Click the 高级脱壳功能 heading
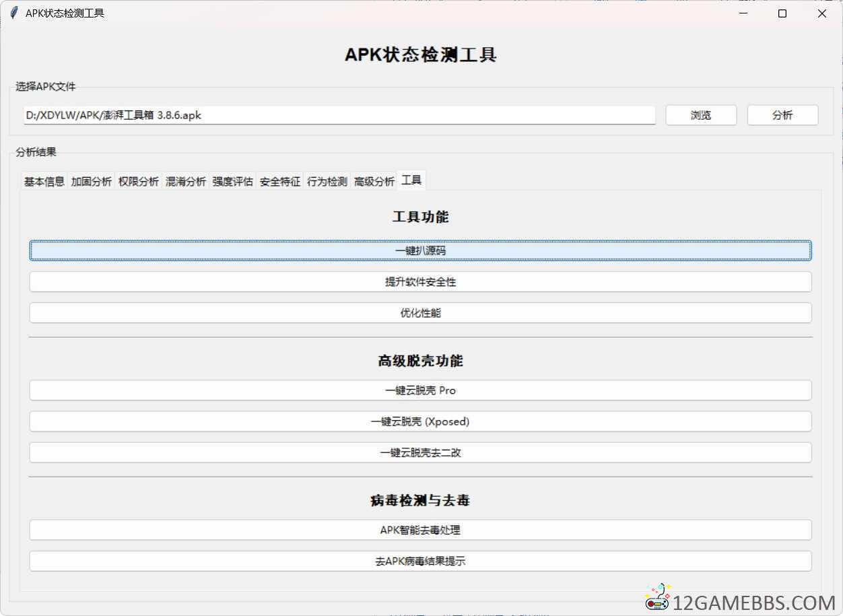Image resolution: width=843 pixels, height=616 pixels. coord(420,361)
